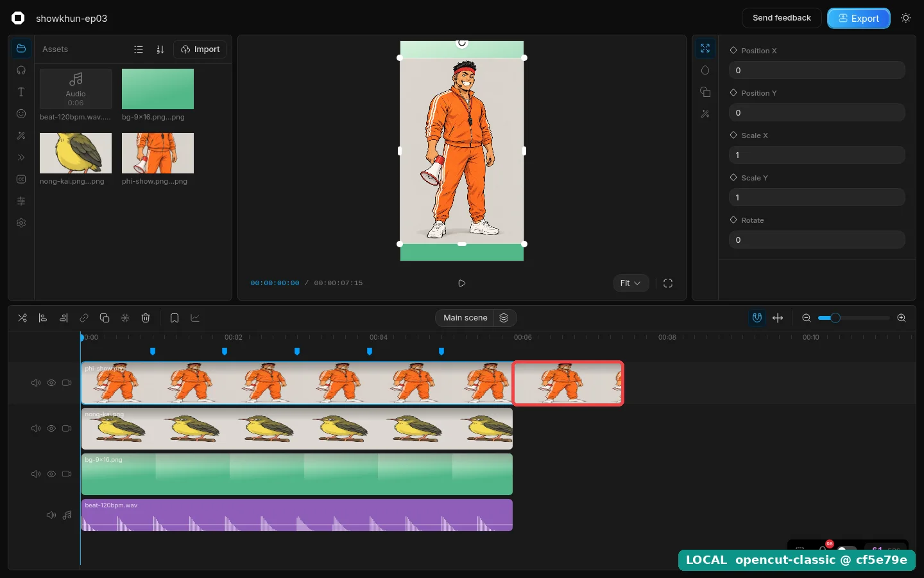Image resolution: width=924 pixels, height=578 pixels.
Task: Click the project name showkhun-ep03
Action: 71,19
